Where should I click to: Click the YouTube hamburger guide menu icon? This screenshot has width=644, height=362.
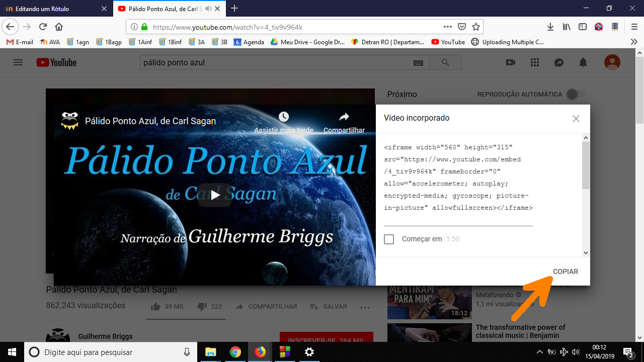click(x=18, y=62)
